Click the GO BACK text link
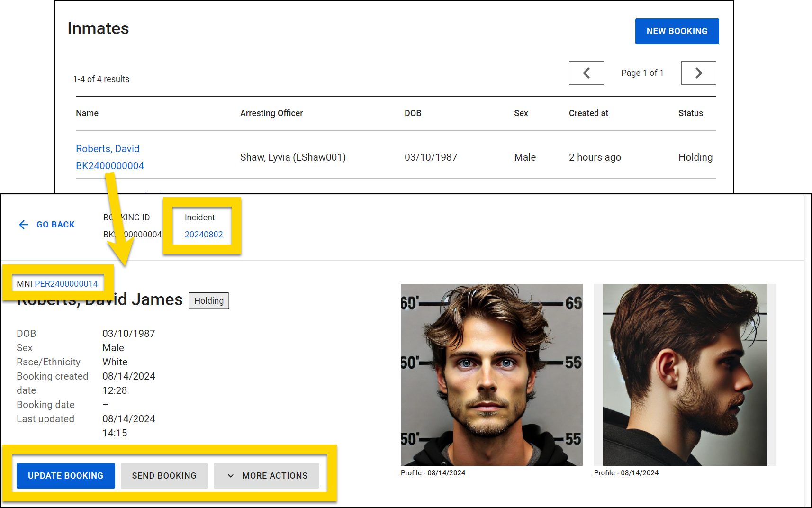 [x=55, y=225]
